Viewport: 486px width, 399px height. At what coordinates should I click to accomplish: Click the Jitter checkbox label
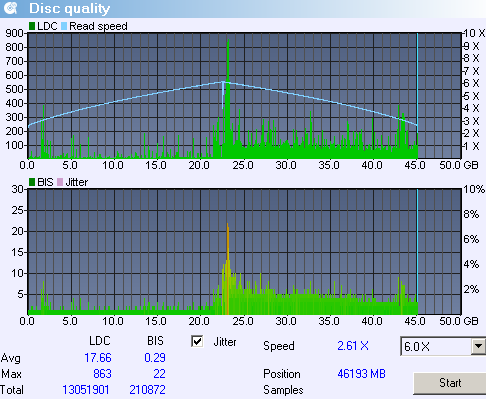coord(225,342)
